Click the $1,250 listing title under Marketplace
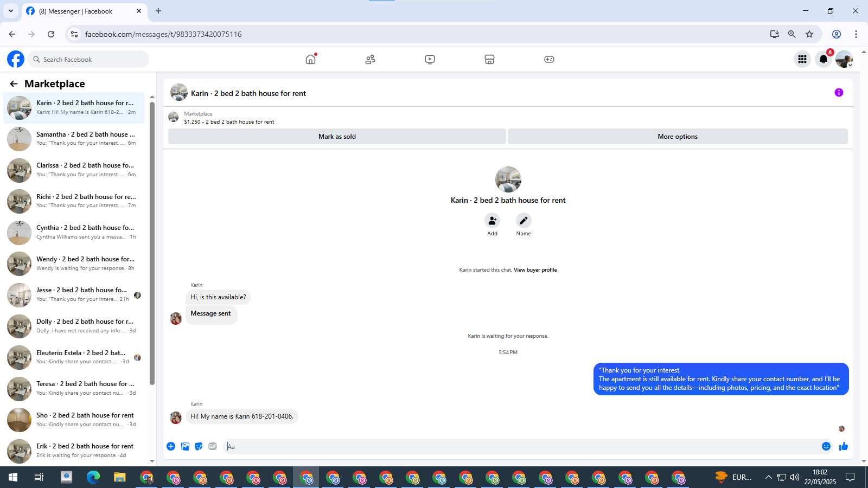The image size is (868, 488). pos(229,122)
